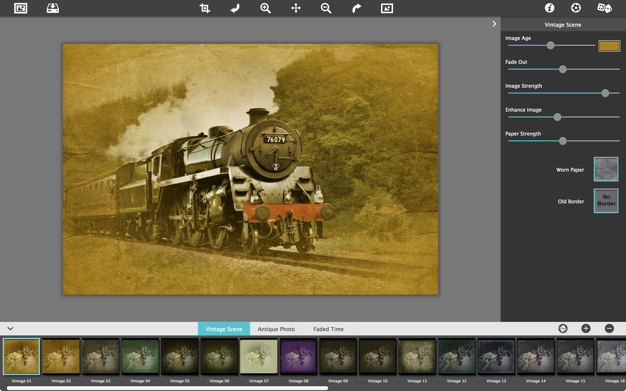Click the Image Age color swatch
626x391 pixels.
click(609, 46)
